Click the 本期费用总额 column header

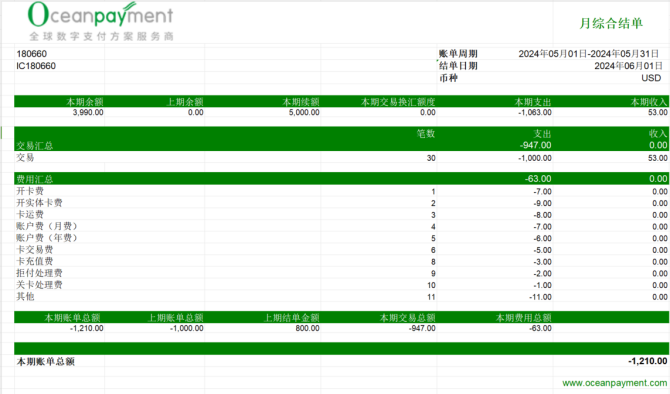point(523,318)
